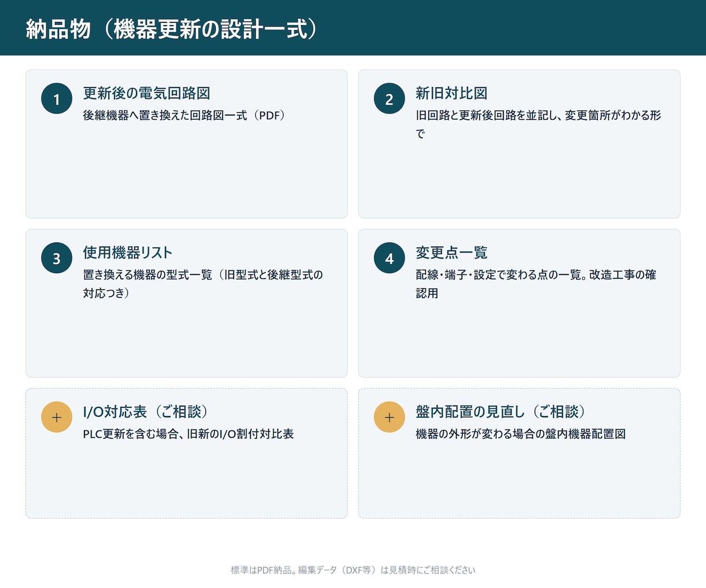
Task: Click the plus badge beside I/O対応表
Action: [57, 417]
